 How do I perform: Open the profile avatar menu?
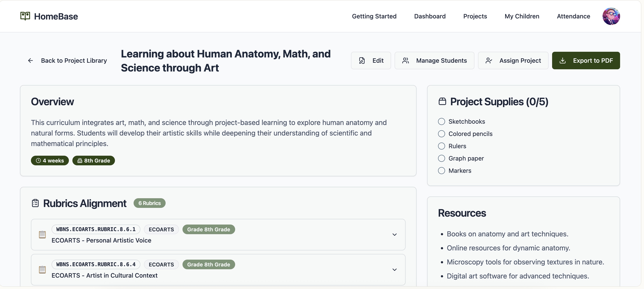[x=611, y=16]
